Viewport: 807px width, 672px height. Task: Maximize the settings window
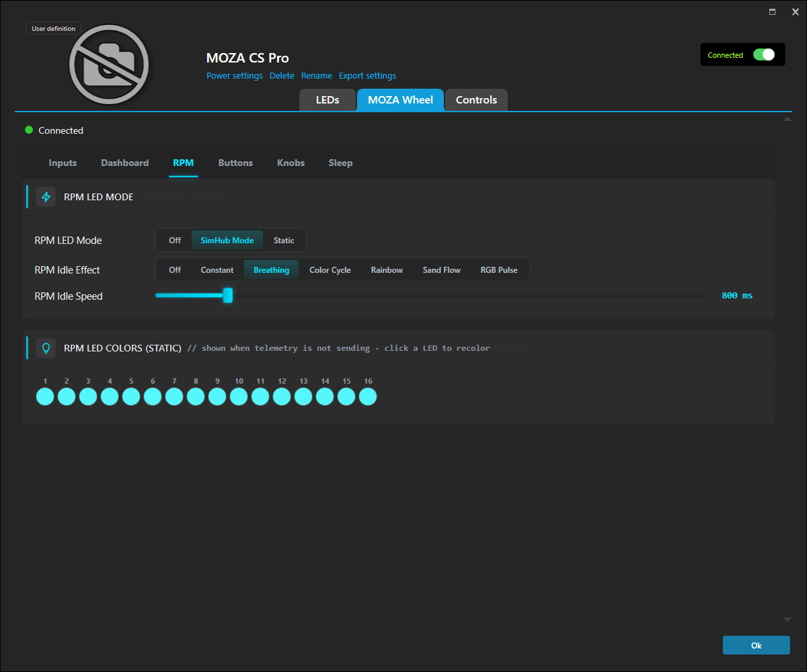[772, 11]
